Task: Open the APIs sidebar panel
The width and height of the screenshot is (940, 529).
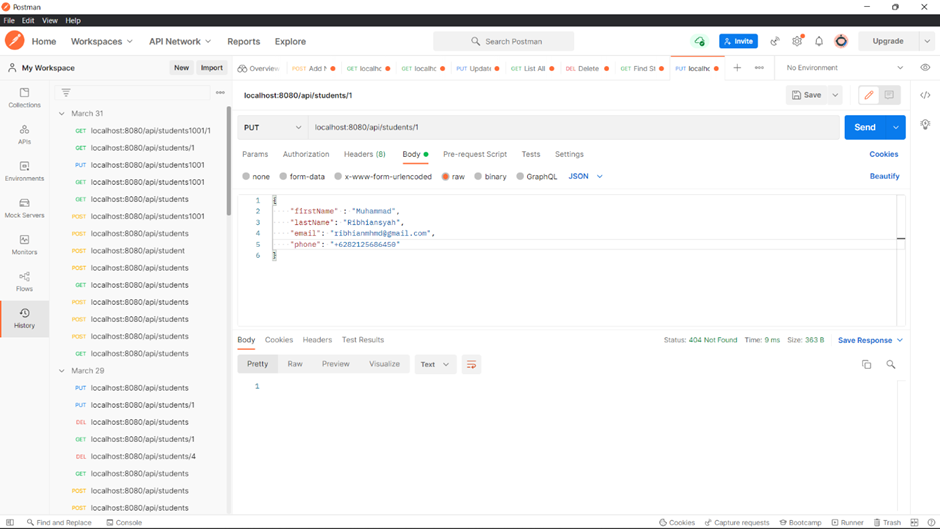Action: pyautogui.click(x=24, y=134)
